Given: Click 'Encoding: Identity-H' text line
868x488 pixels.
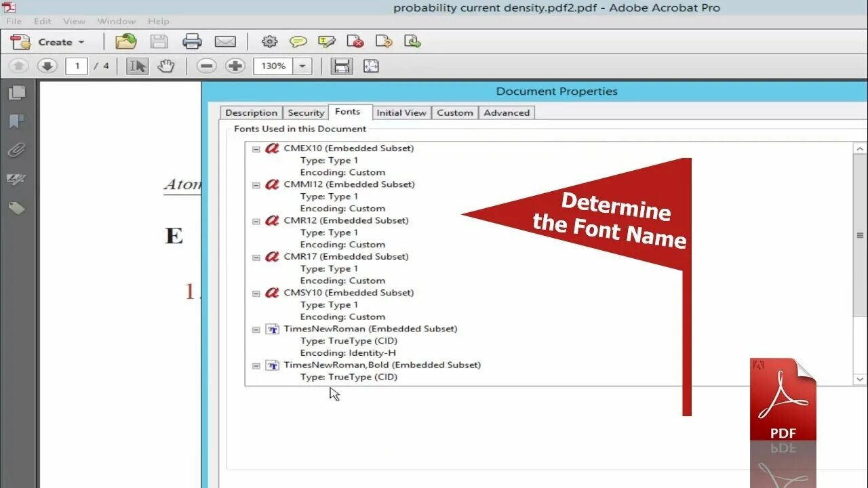Looking at the screenshot, I should click(x=348, y=353).
